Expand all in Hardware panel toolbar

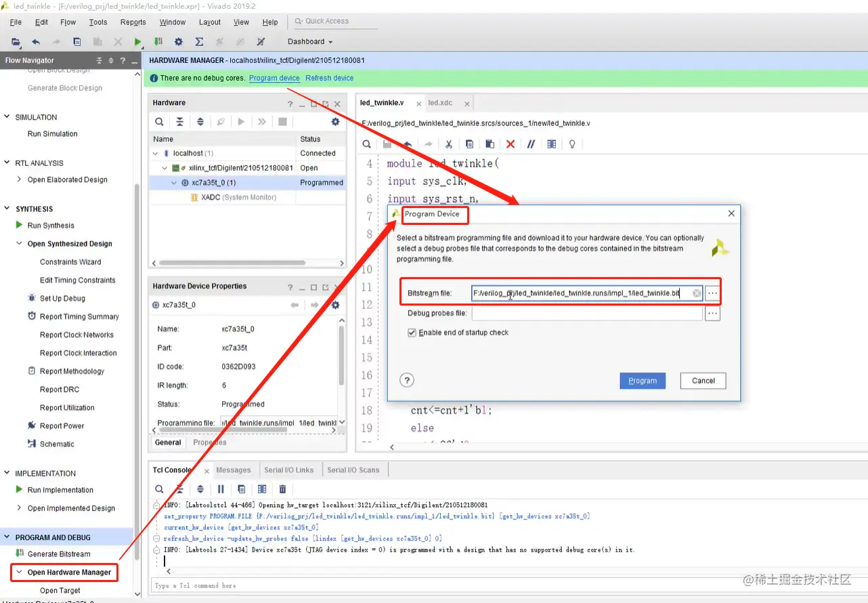(200, 122)
